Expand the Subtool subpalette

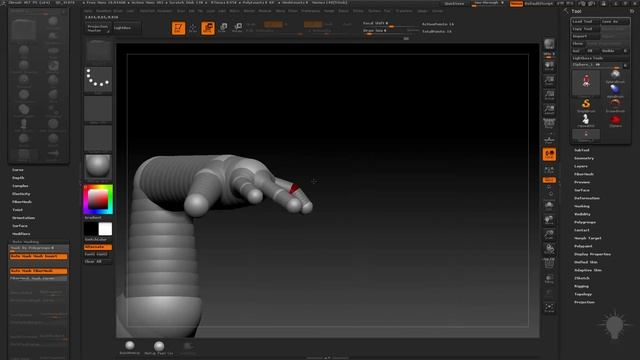click(x=582, y=150)
